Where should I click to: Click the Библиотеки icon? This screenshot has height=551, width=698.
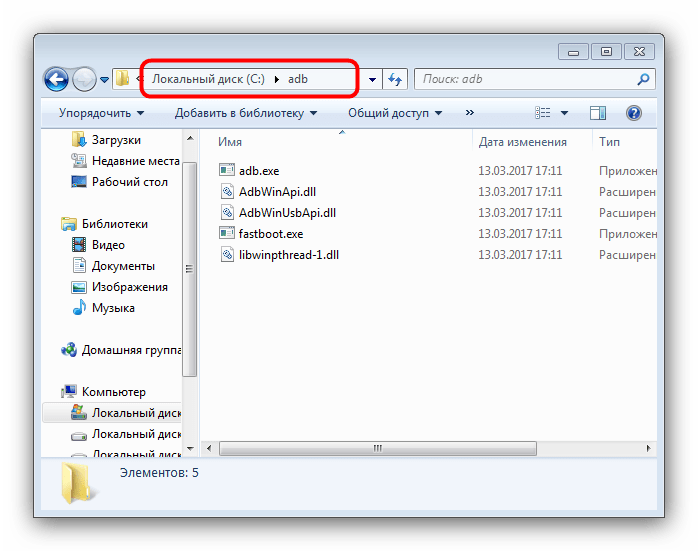click(69, 223)
